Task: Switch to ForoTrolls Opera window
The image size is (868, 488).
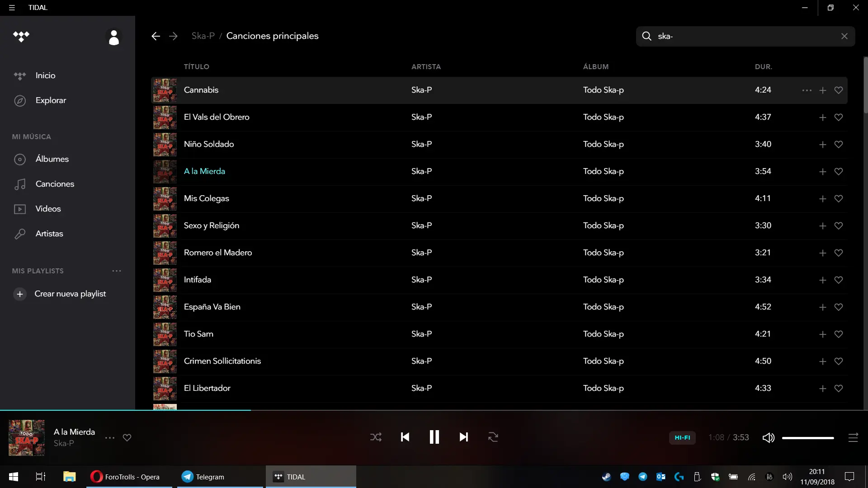Action: point(129,477)
